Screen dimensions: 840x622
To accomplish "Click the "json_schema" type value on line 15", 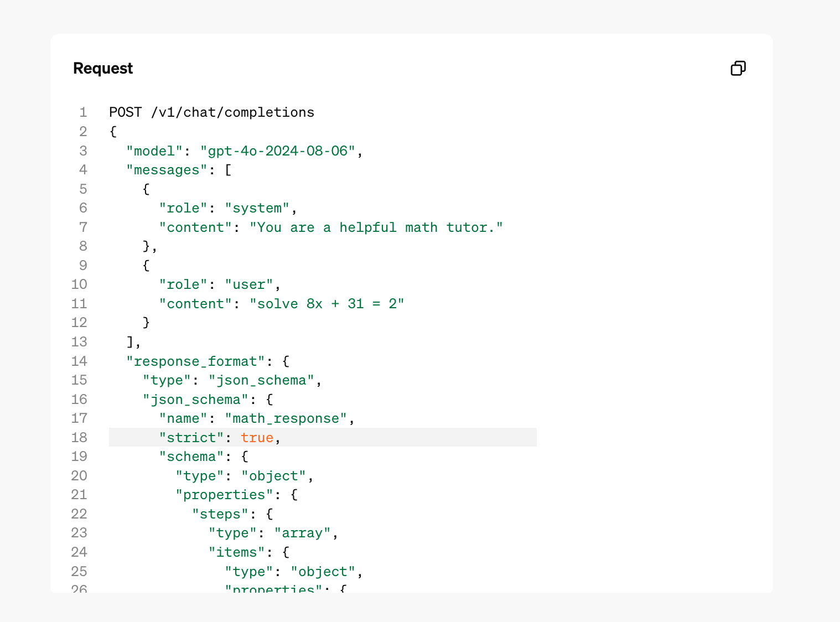I will tap(261, 380).
